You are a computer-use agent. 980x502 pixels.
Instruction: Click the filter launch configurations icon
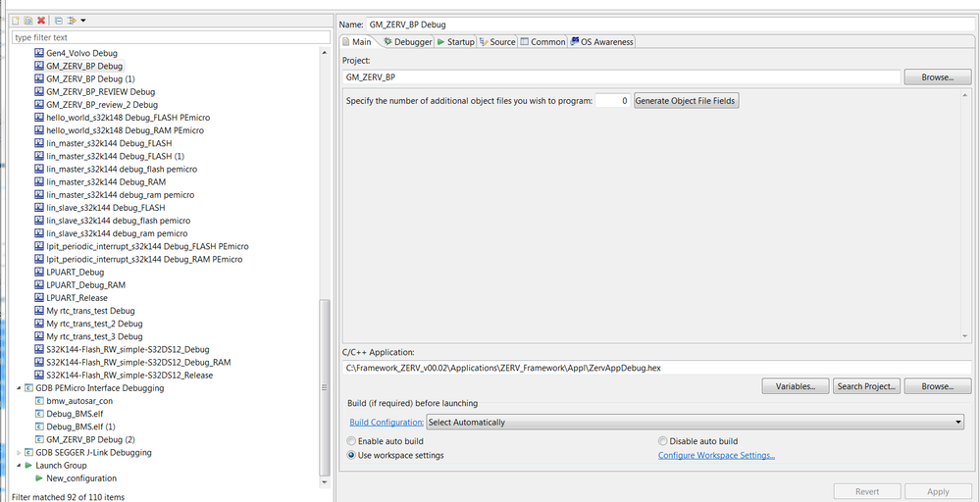click(x=73, y=21)
